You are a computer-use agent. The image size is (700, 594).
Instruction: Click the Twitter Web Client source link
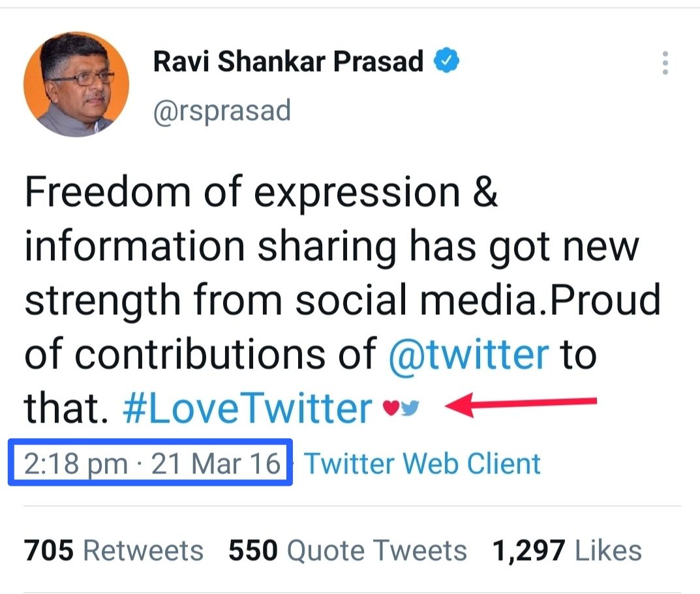422,463
